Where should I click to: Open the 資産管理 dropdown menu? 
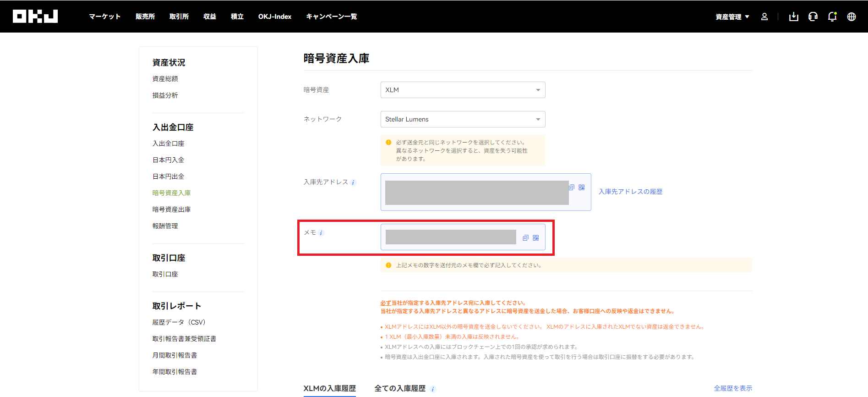point(732,17)
